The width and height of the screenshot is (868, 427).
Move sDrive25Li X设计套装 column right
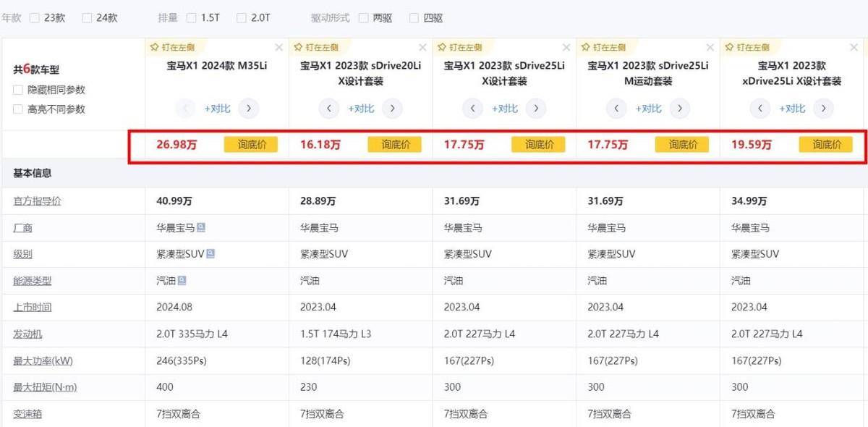[536, 109]
